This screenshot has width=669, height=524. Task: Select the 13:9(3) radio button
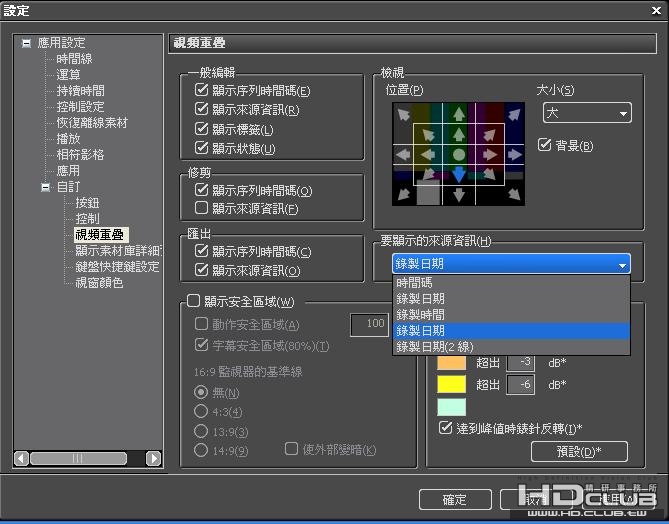point(201,431)
